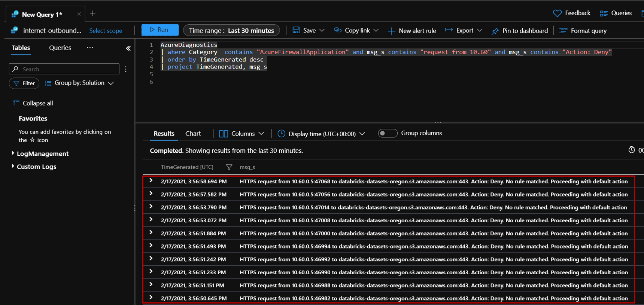Viewport: 644px width, 305px height.
Task: Expand the LogManagement tree node
Action: pyautogui.click(x=13, y=153)
